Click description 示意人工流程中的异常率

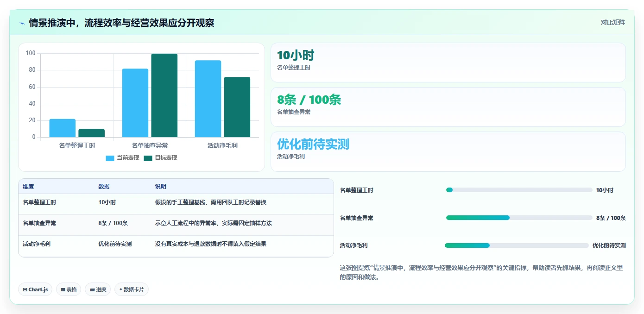(214, 223)
